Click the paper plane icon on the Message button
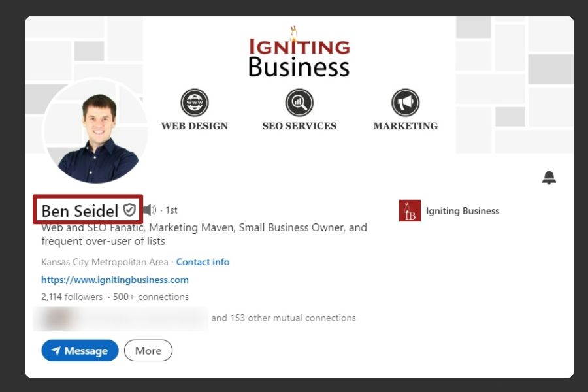 [x=56, y=351]
